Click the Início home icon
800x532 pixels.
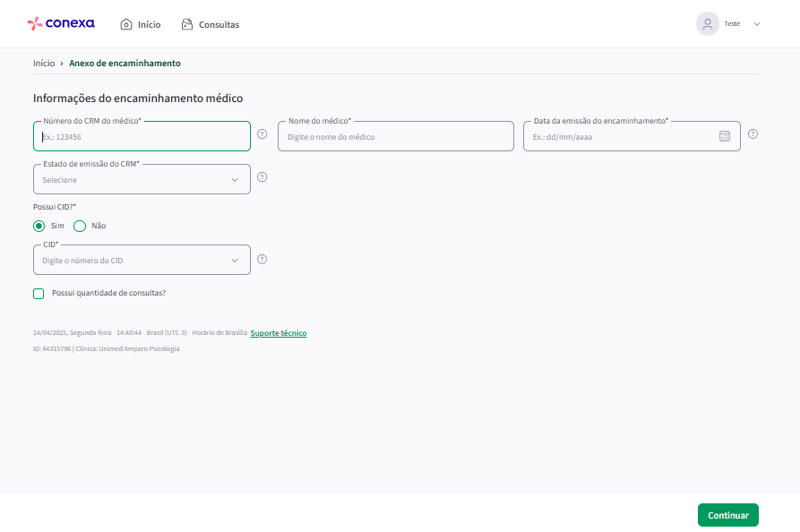(x=126, y=24)
